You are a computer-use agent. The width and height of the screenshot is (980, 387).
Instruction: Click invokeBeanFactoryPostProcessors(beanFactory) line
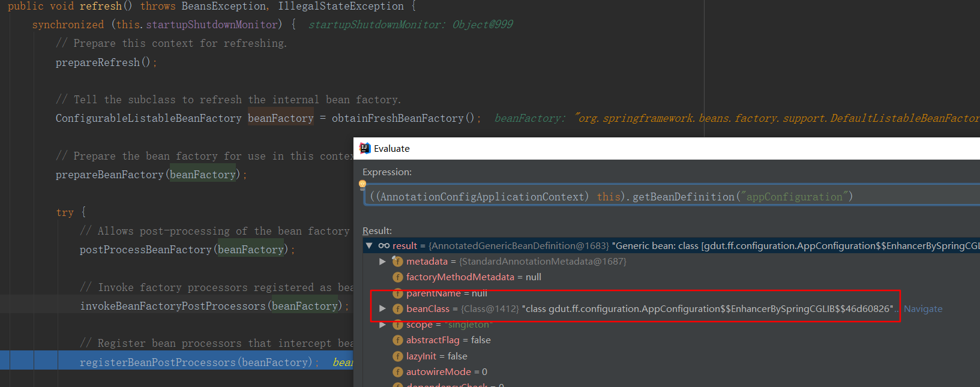[214, 306]
